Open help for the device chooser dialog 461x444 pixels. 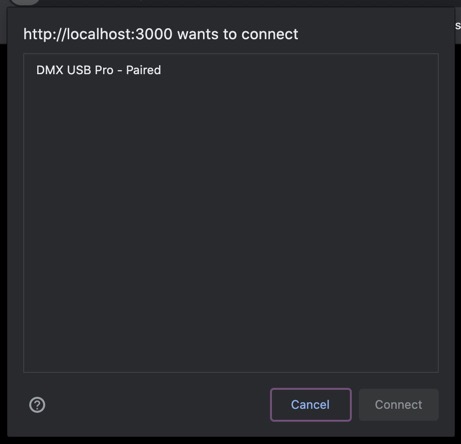coord(37,405)
